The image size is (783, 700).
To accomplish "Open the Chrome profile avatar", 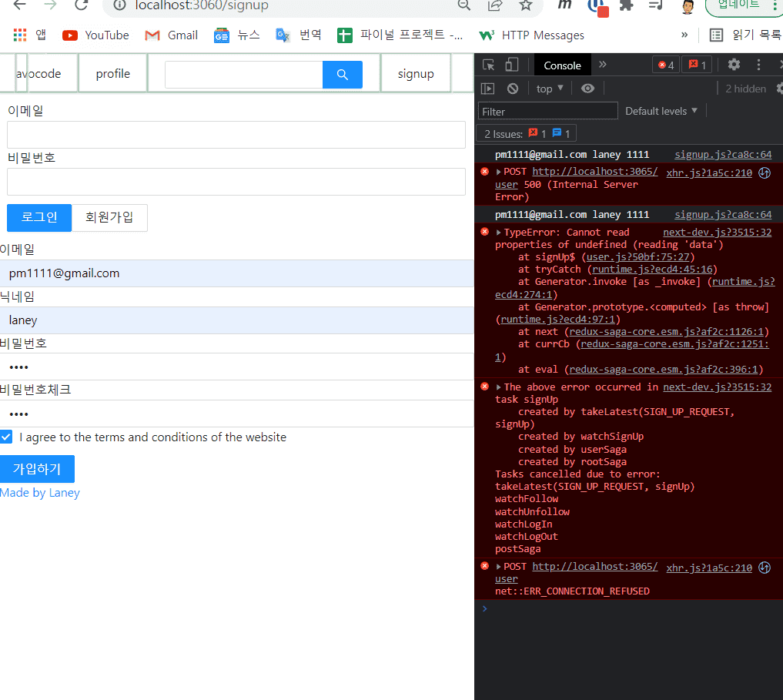I will pyautogui.click(x=688, y=6).
